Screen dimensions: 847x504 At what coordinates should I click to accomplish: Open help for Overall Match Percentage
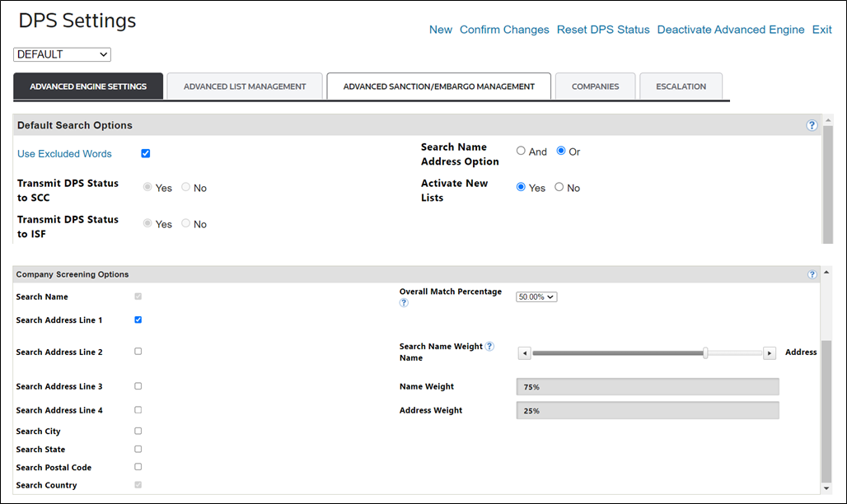(404, 303)
